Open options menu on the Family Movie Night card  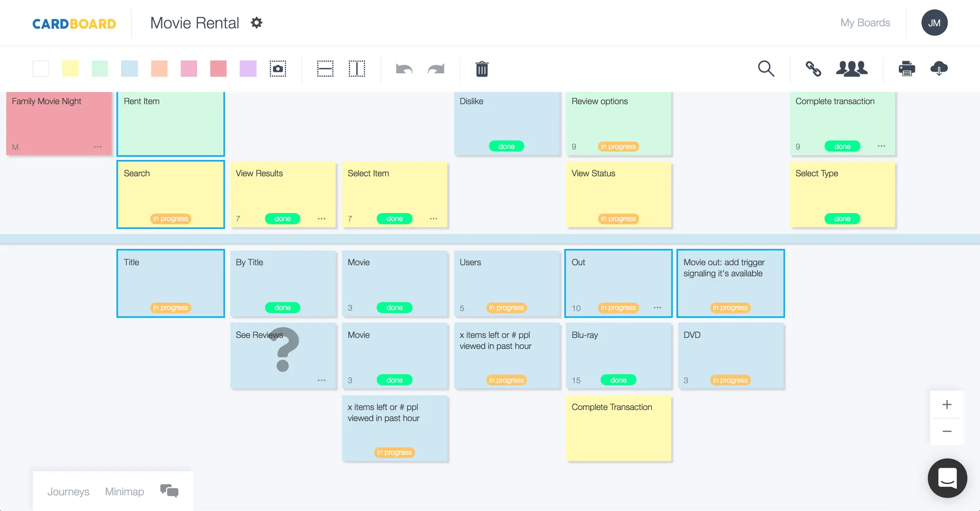click(97, 146)
